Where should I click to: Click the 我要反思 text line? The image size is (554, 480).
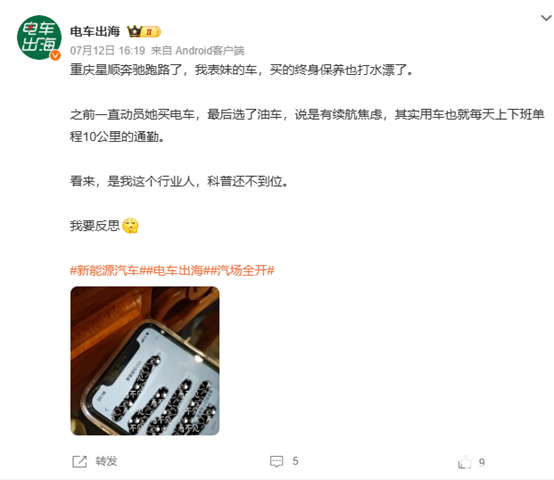click(x=95, y=226)
